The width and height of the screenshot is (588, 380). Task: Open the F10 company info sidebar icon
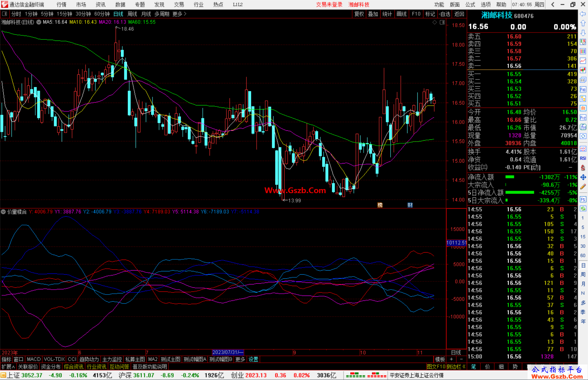(x=583, y=89)
